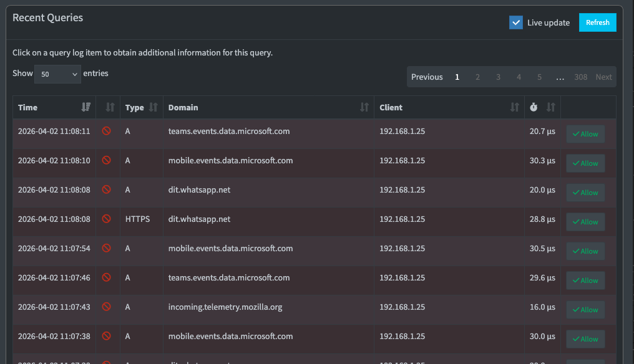
Task: Sort the Domain column using arrows icon
Action: pos(364,107)
